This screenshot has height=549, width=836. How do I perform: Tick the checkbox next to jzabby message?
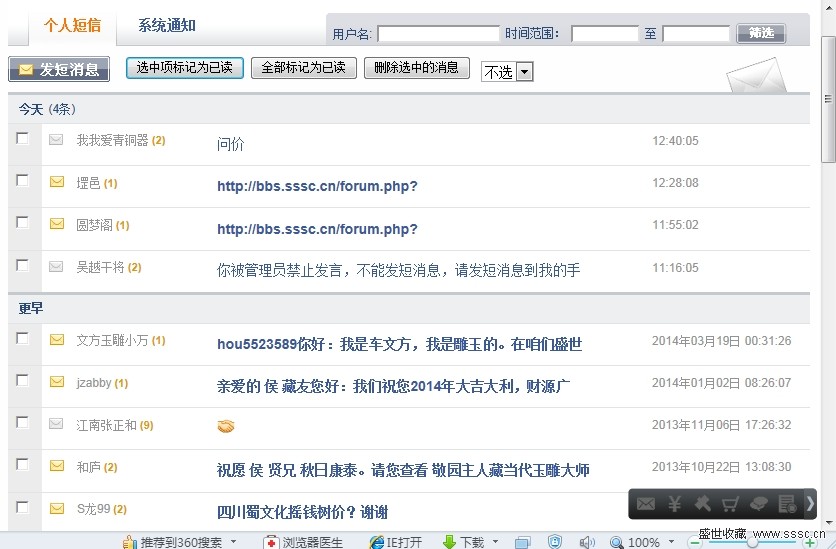[23, 381]
